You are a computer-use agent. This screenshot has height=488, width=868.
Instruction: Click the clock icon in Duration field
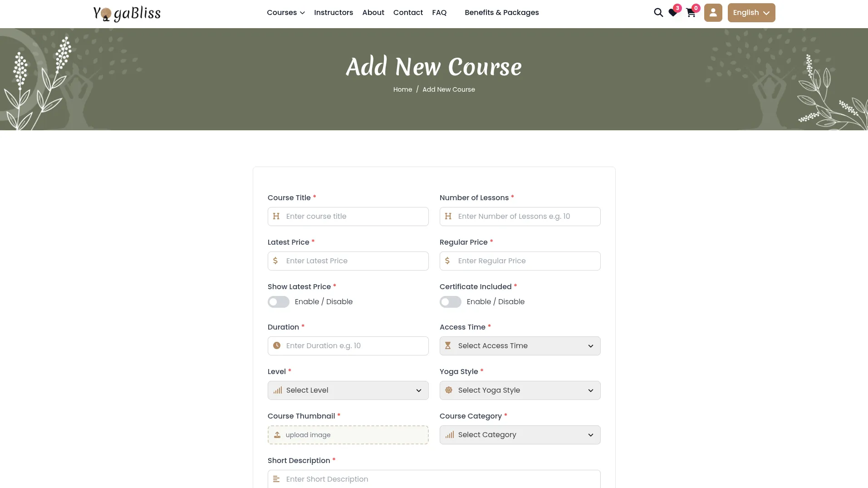(277, 346)
